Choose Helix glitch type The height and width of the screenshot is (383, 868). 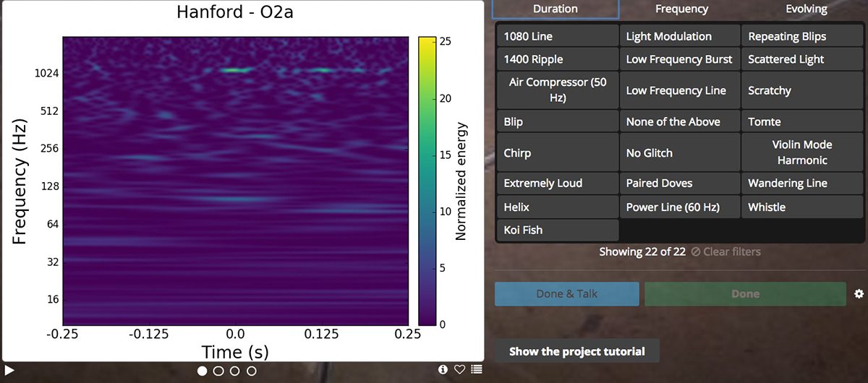558,207
